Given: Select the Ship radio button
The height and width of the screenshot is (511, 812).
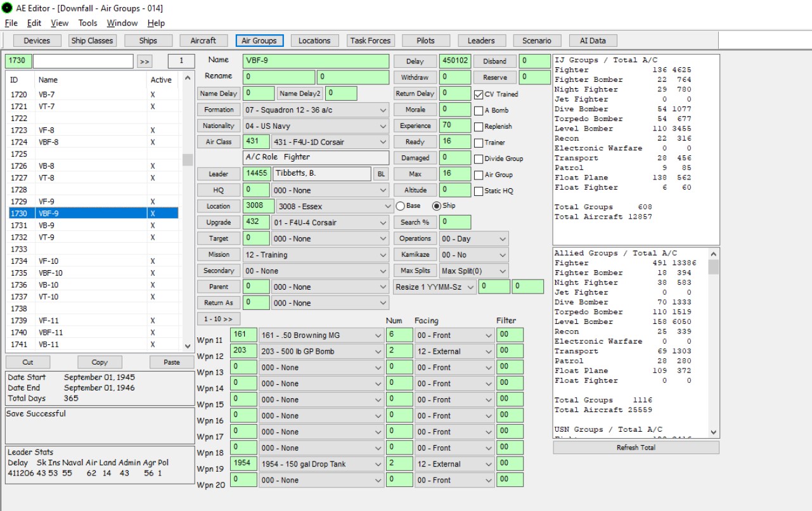Looking at the screenshot, I should pyautogui.click(x=436, y=206).
